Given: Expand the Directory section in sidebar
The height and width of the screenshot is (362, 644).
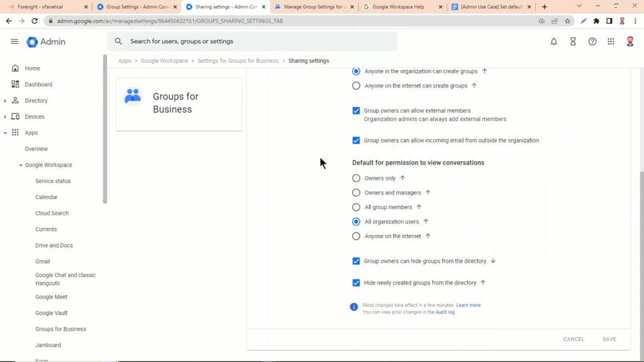Looking at the screenshot, I should [5, 101].
